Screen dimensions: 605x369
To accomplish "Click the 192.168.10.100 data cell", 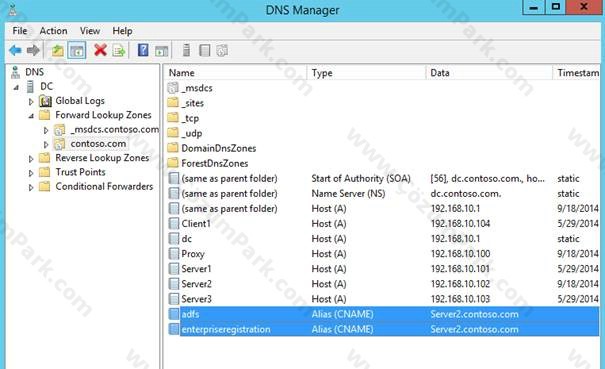I will coord(460,254).
